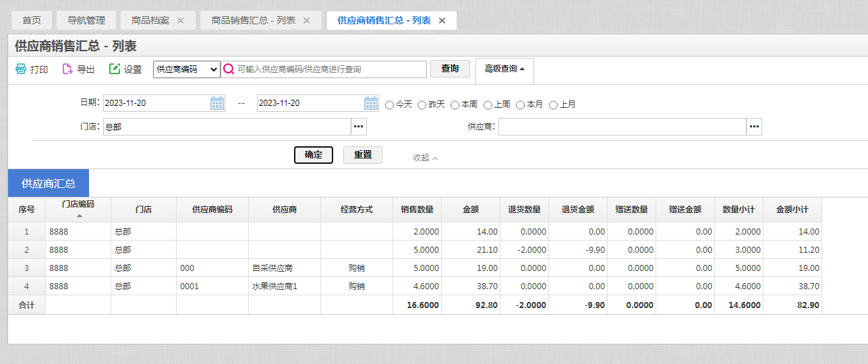868x364 pixels.
Task: Click the 合计 total row label
Action: (x=26, y=305)
